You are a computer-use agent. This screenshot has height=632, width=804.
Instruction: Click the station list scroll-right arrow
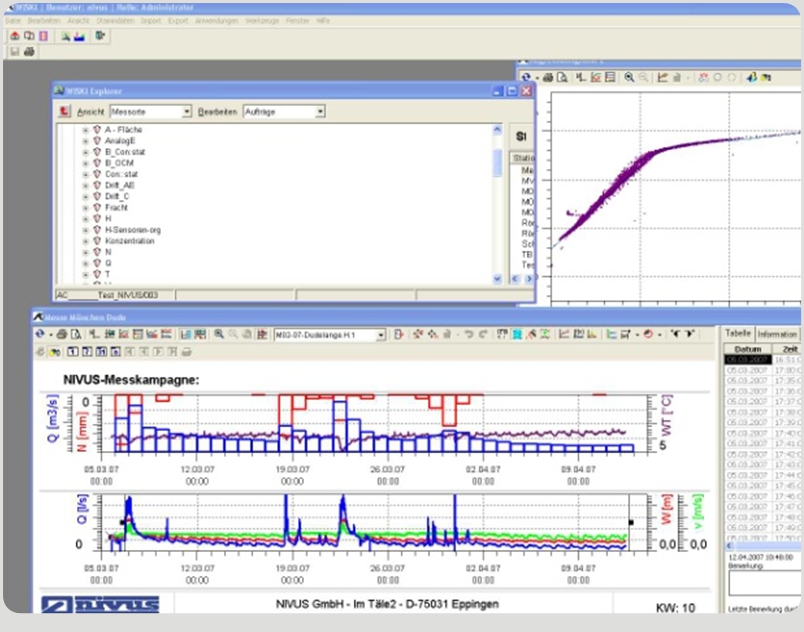point(529,279)
